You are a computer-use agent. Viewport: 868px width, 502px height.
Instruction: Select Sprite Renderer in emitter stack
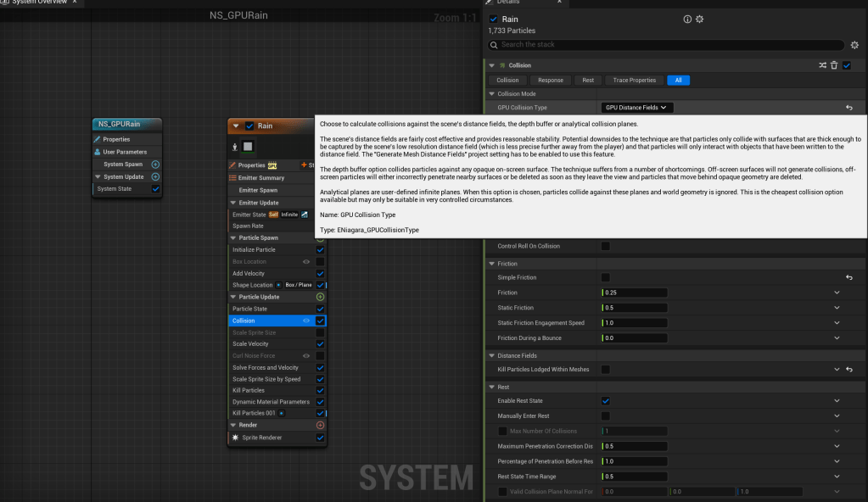(261, 438)
